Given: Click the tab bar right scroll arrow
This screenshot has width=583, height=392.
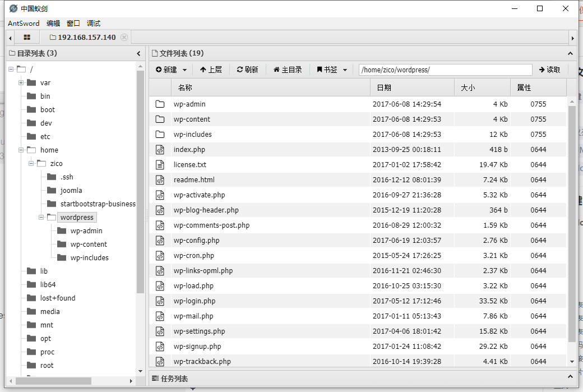Looking at the screenshot, I should coord(573,38).
